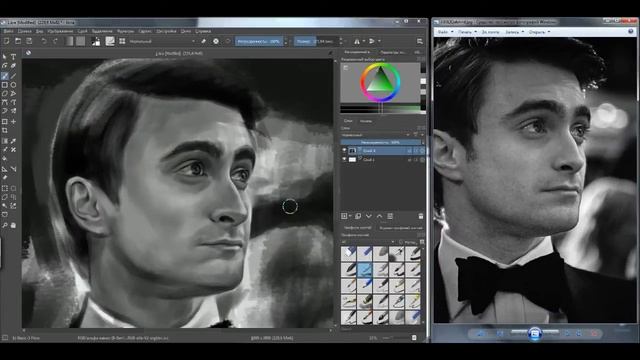Select the Rectangular Selection tool

point(4,188)
